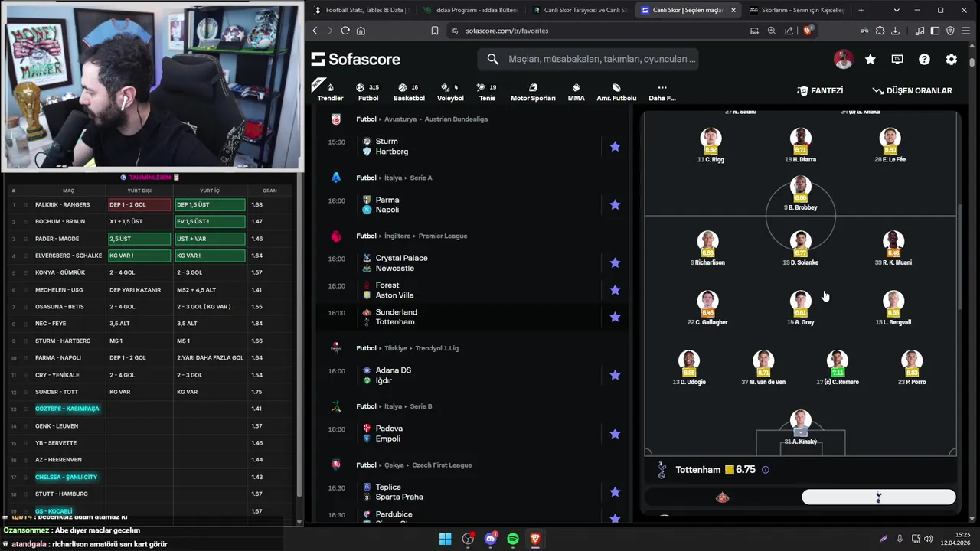Select player C. Romero in the lineup

[x=838, y=367]
